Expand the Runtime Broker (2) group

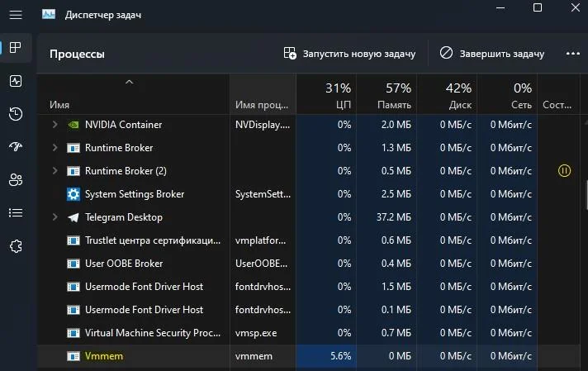(x=55, y=171)
